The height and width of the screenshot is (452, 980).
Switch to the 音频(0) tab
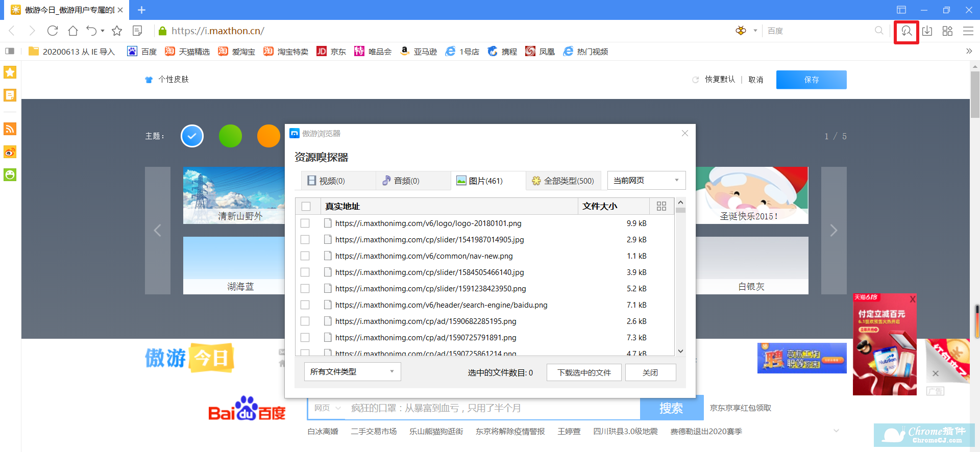coord(413,181)
